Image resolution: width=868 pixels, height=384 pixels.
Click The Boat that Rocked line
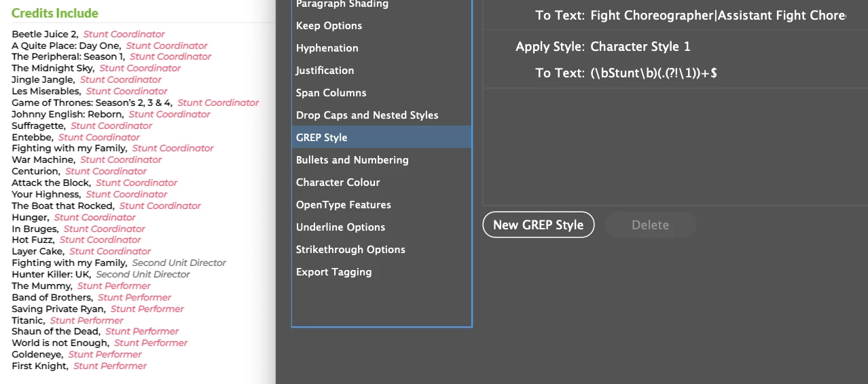(x=106, y=206)
